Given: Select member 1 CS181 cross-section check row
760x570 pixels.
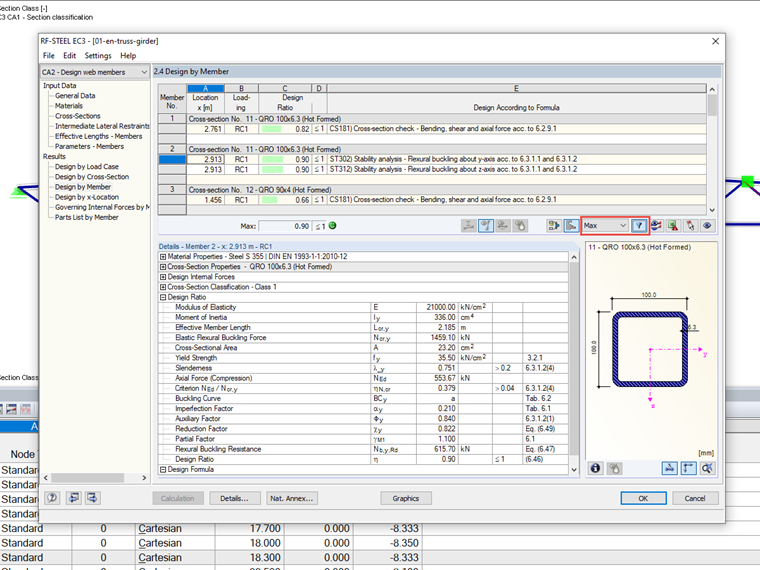Looking at the screenshot, I should point(432,129).
